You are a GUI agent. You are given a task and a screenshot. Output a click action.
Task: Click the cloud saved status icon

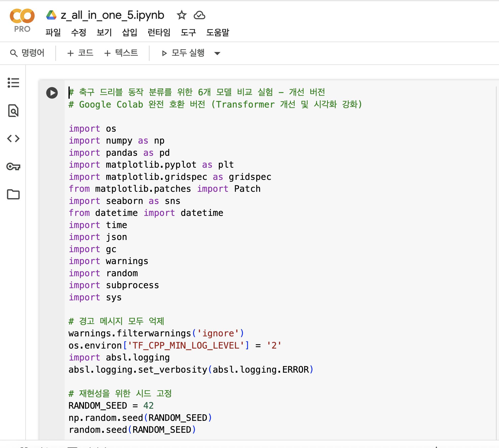click(x=199, y=15)
